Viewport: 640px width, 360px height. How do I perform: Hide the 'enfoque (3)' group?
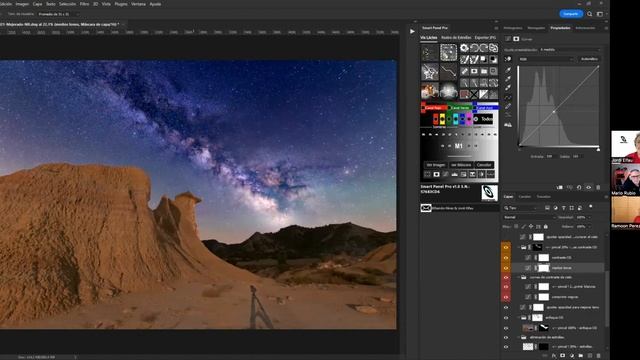point(506,318)
